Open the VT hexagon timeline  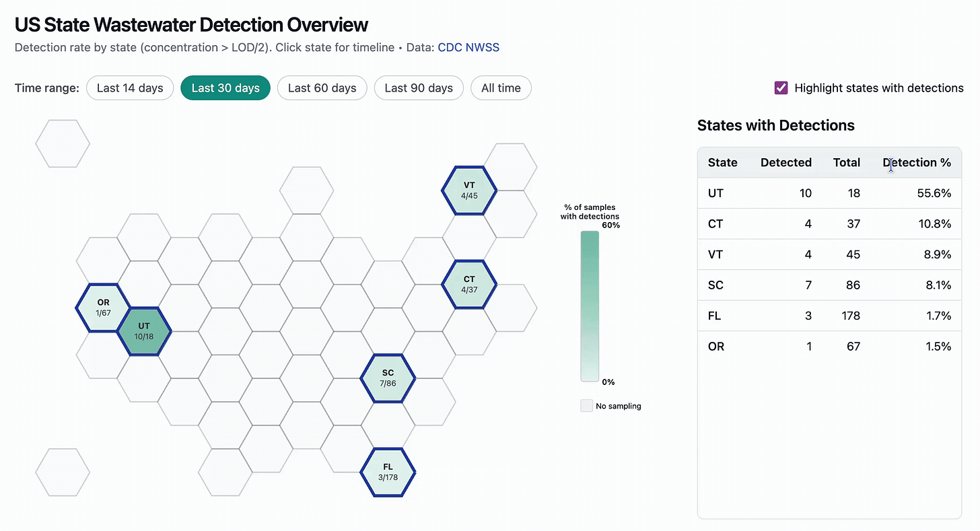click(469, 190)
